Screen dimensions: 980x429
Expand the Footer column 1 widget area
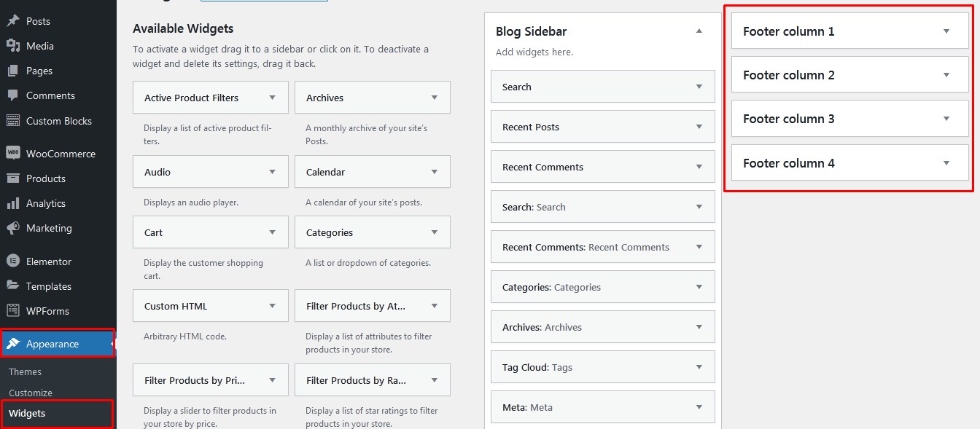[x=946, y=31]
